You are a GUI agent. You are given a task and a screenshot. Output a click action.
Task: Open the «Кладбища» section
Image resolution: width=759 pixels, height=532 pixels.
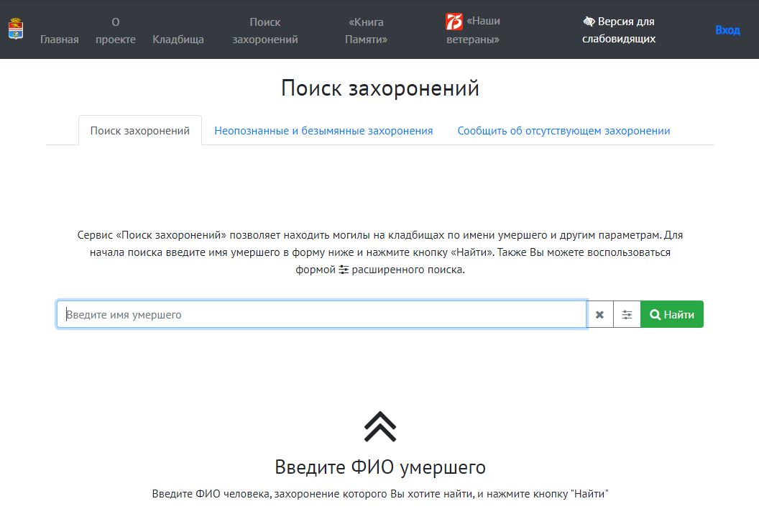coord(178,39)
